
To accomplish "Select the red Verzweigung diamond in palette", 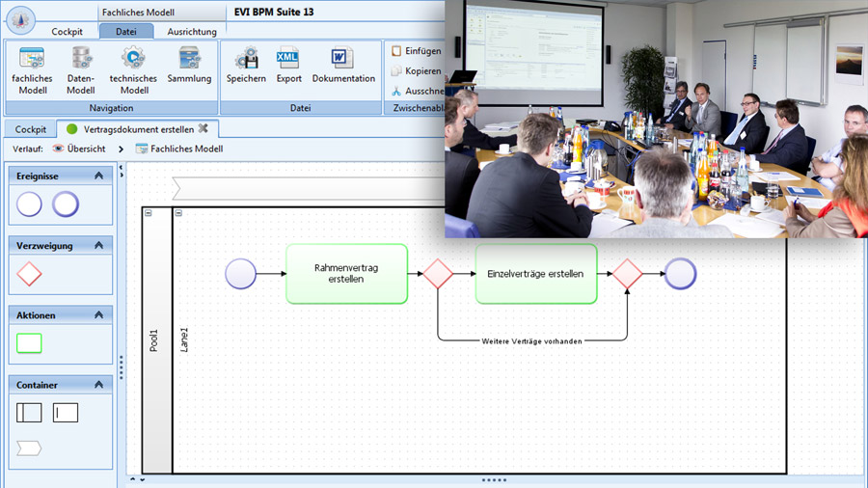I will (30, 276).
